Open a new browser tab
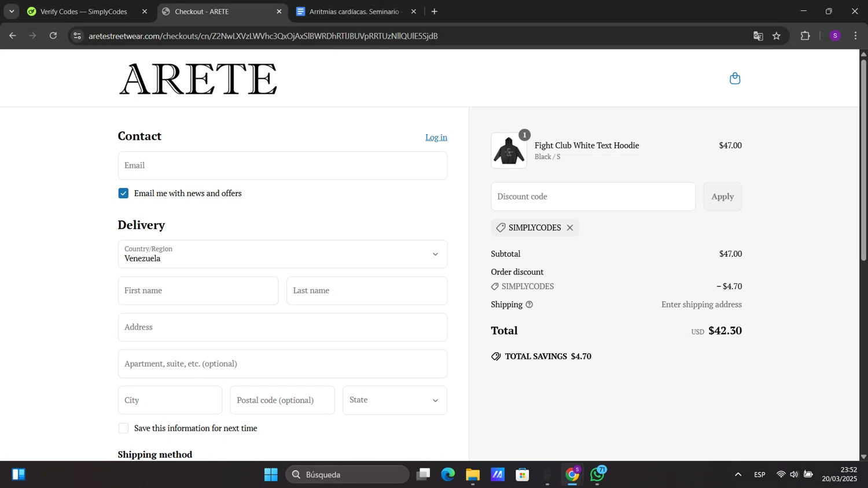Screen dimensions: 868x488 tap(435, 12)
